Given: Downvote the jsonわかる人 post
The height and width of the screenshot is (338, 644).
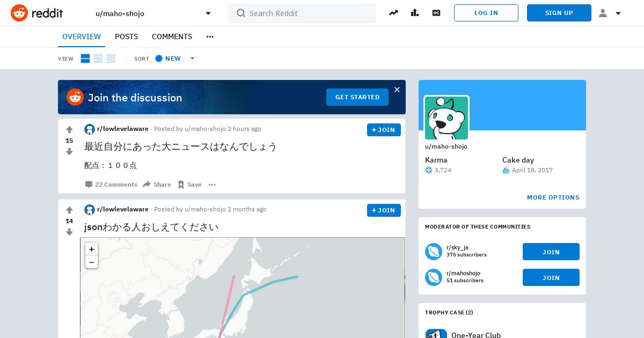Looking at the screenshot, I should (x=69, y=232).
